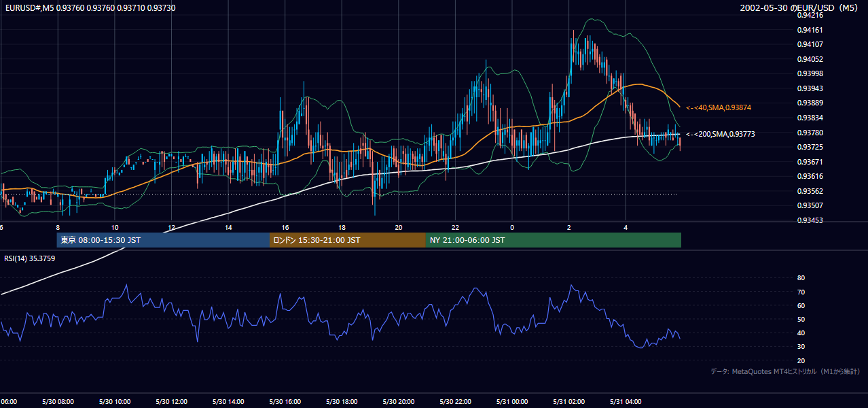Click the hour label 12 under price chart
Image resolution: width=868 pixels, height=408 pixels.
point(171,228)
